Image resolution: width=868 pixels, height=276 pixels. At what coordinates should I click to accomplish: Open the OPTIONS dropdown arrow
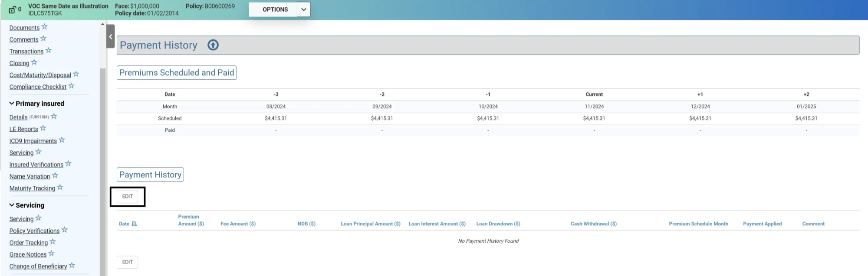coord(303,10)
